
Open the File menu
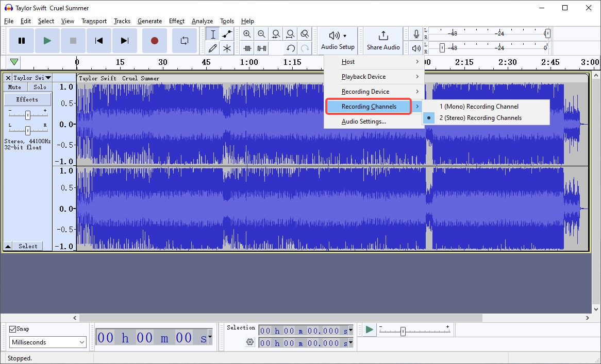8,21
